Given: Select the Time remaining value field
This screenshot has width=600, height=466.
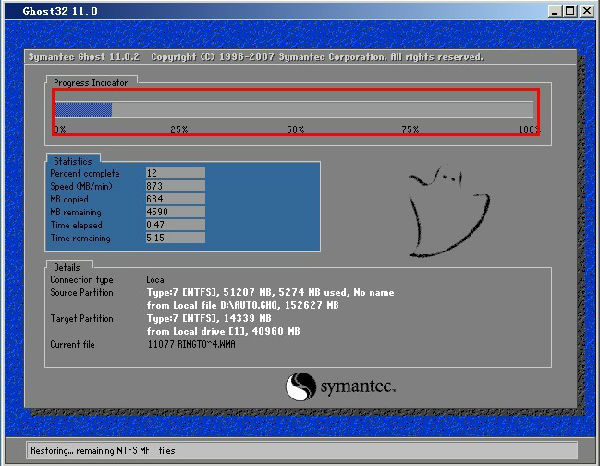Looking at the screenshot, I should [x=175, y=238].
